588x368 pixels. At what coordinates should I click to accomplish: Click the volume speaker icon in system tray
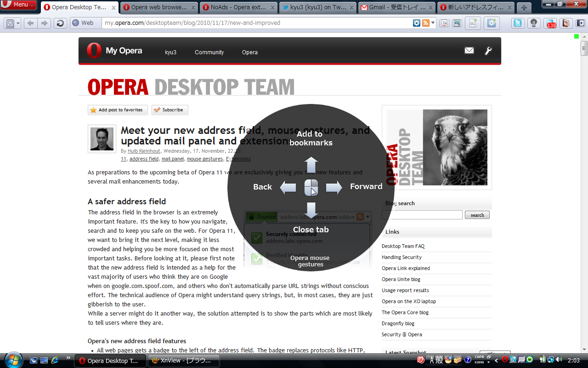(559, 360)
